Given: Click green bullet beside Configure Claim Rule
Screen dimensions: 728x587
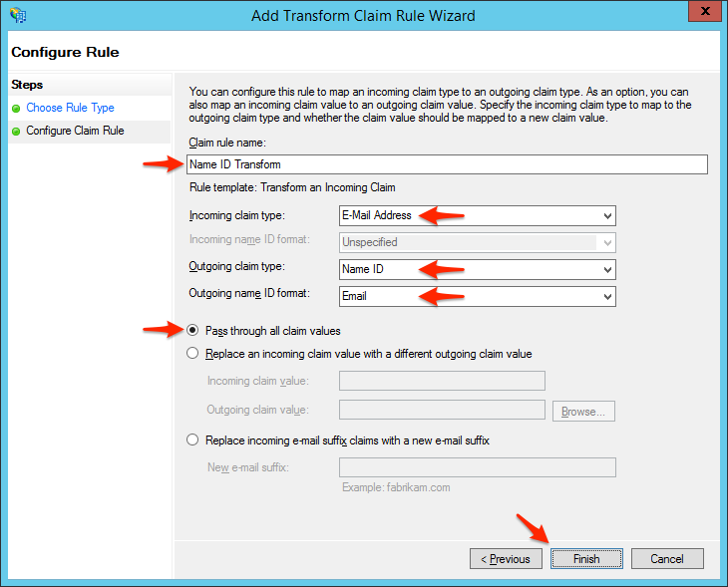Looking at the screenshot, I should tap(16, 131).
